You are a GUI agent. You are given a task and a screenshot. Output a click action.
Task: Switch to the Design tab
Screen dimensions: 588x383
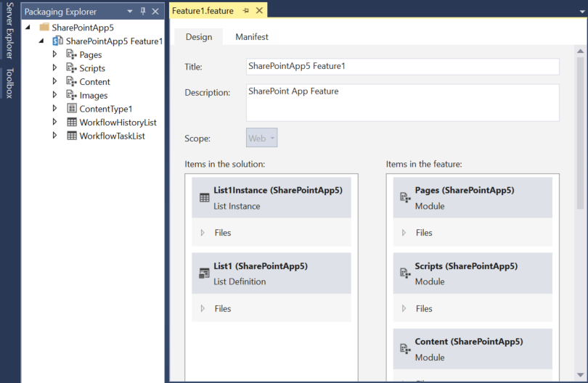click(x=199, y=37)
